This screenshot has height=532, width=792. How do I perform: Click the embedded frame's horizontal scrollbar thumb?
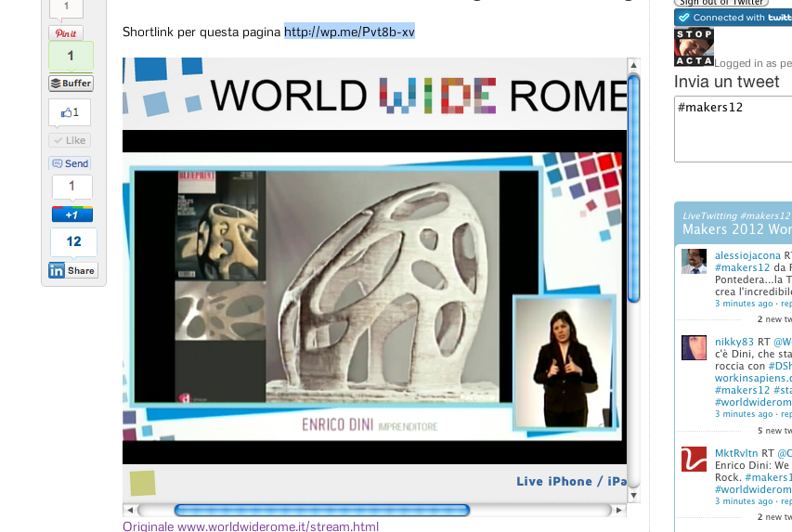321,510
